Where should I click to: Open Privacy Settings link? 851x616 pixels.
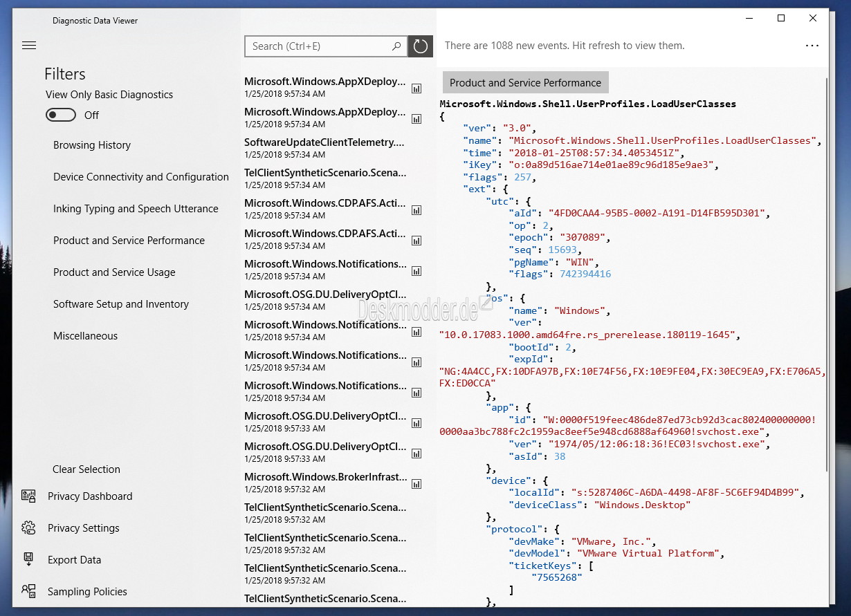coord(84,528)
